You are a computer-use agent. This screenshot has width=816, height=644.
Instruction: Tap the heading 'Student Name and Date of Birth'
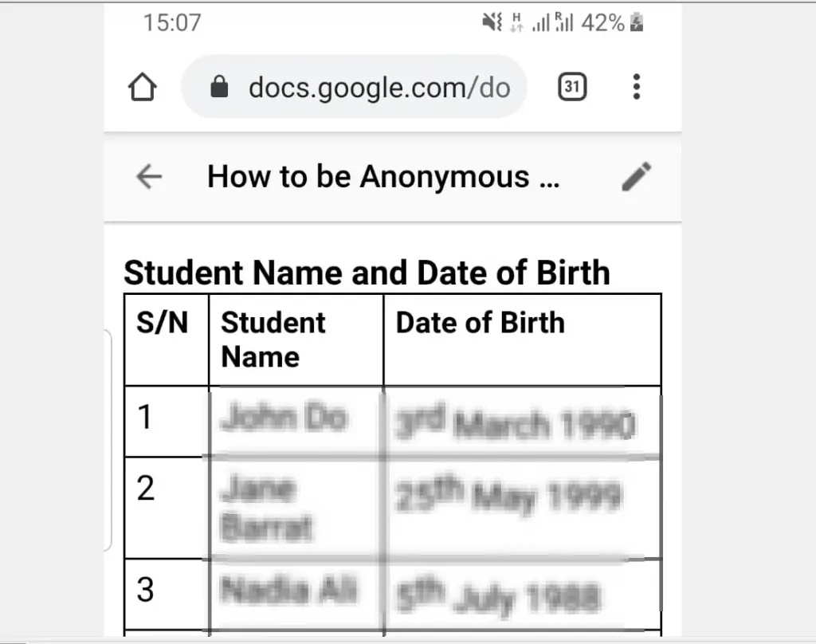click(367, 272)
